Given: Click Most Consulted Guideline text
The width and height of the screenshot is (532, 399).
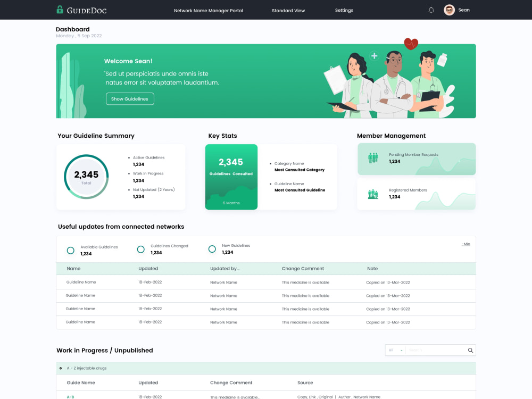Looking at the screenshot, I should (300, 190).
